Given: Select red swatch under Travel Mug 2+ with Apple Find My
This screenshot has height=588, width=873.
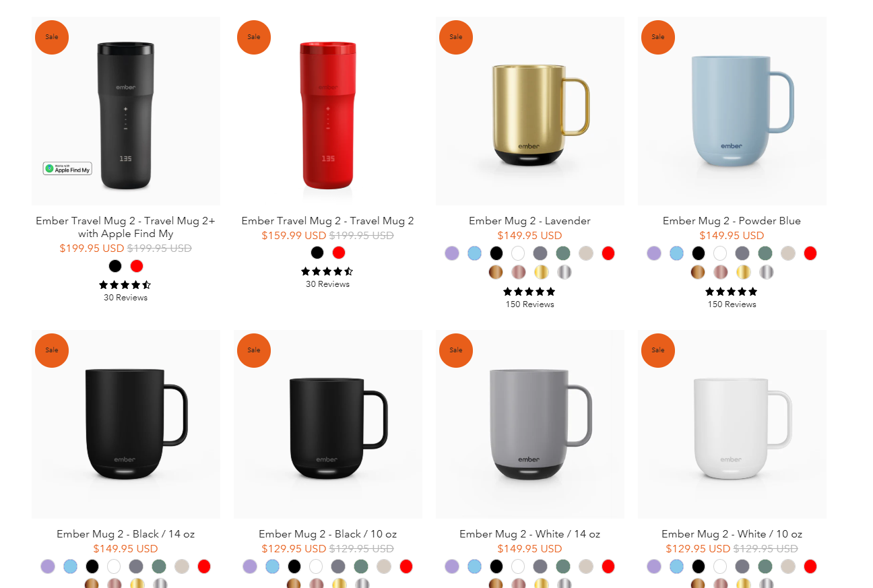Looking at the screenshot, I should click(137, 266).
